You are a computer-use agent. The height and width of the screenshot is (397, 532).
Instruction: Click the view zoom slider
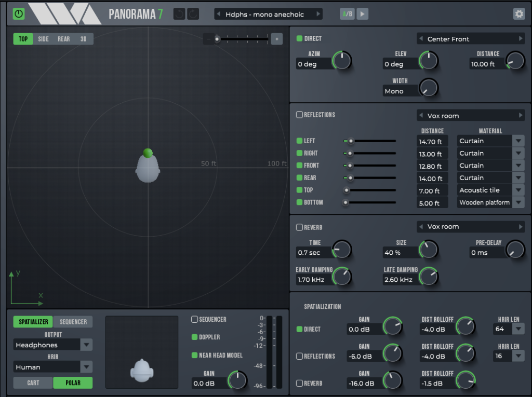pos(242,39)
